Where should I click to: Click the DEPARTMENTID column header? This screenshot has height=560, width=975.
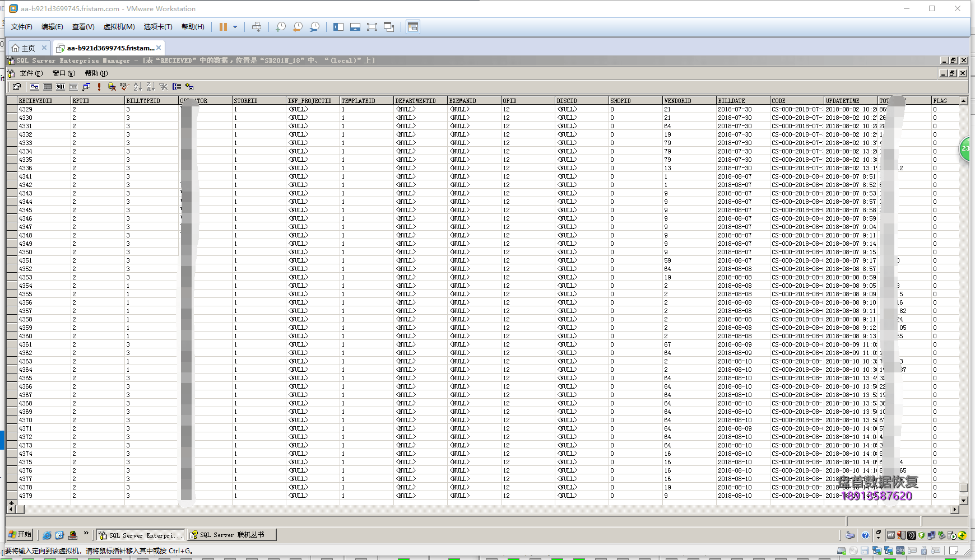(421, 101)
